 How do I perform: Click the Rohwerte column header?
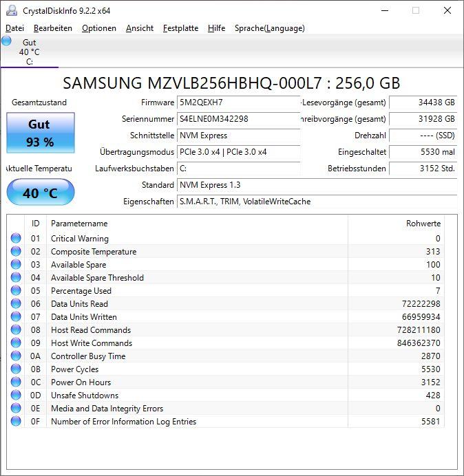click(x=396, y=224)
